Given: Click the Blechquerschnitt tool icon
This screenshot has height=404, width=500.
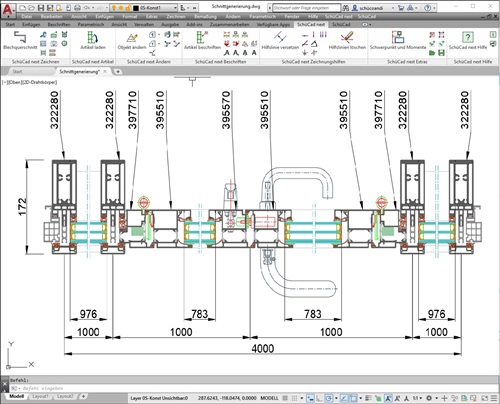Looking at the screenshot, I should [x=19, y=37].
